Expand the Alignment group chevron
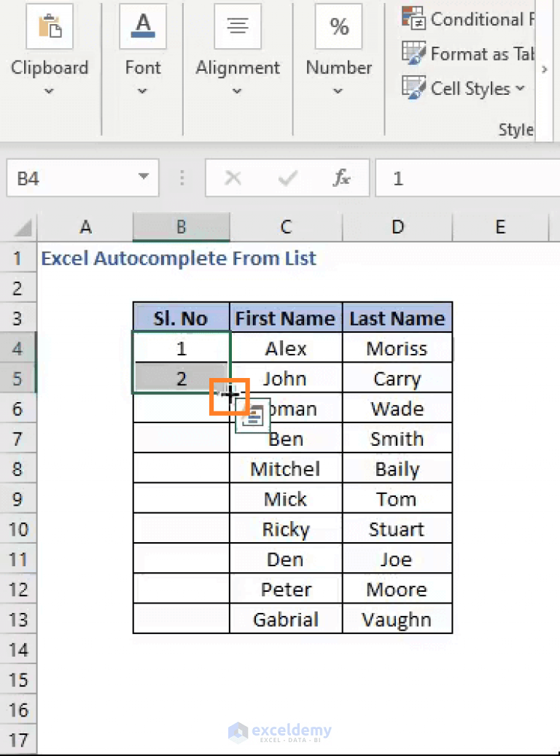The width and height of the screenshot is (560, 756). point(237,90)
